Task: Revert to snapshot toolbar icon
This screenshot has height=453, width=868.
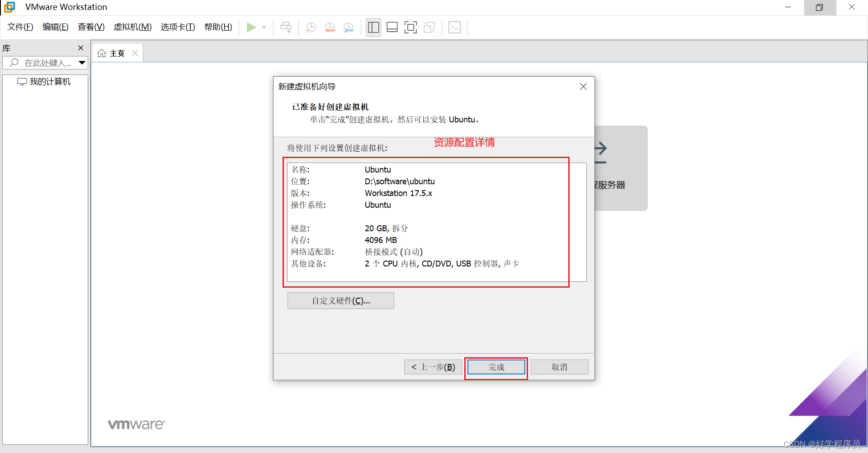Action: [x=330, y=28]
